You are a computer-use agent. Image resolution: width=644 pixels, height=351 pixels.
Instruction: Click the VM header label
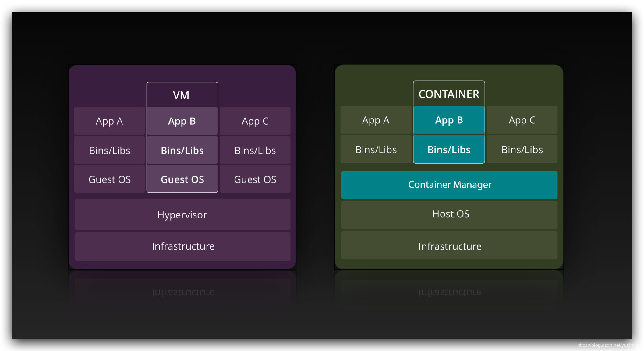coord(181,95)
